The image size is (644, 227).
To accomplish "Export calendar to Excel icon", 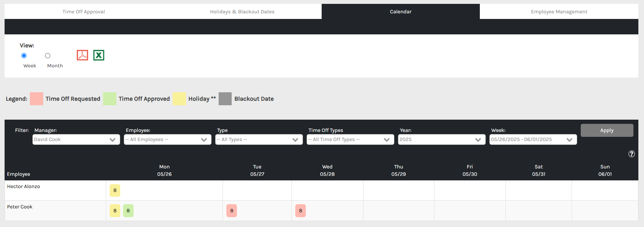I will [99, 55].
